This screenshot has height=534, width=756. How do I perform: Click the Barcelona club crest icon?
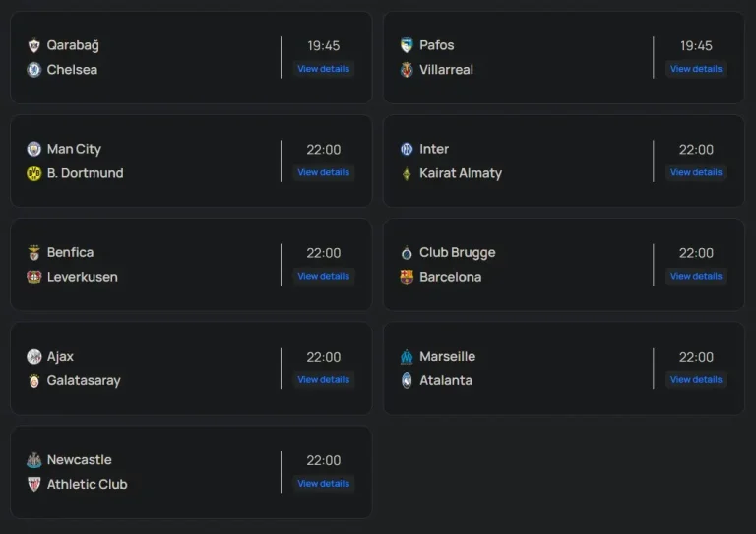click(x=407, y=277)
